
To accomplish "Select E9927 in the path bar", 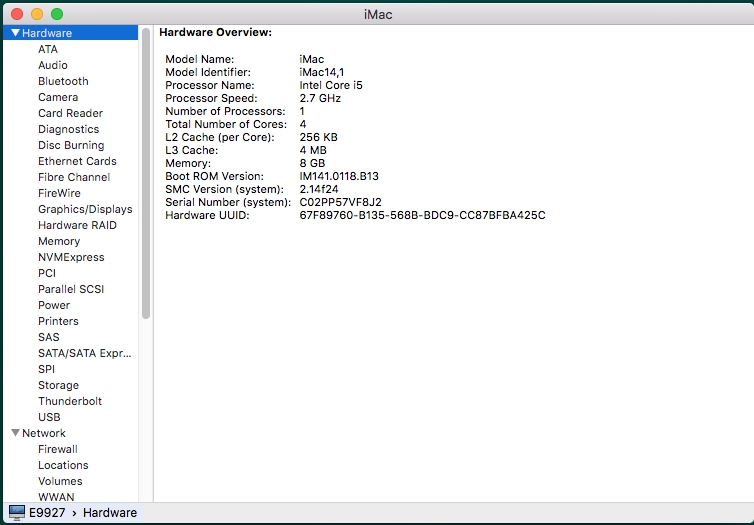I will [47, 512].
